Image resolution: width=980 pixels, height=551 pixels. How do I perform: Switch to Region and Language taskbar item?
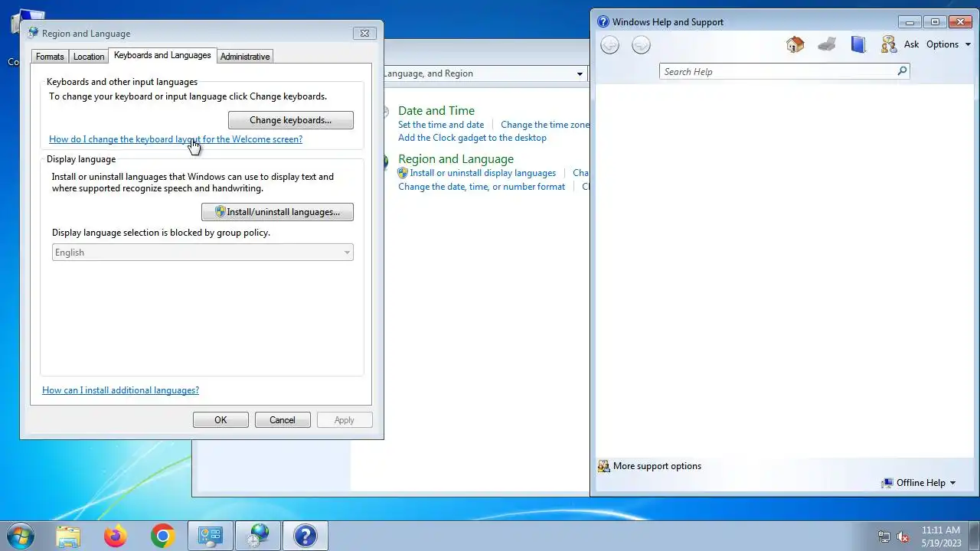pyautogui.click(x=258, y=536)
